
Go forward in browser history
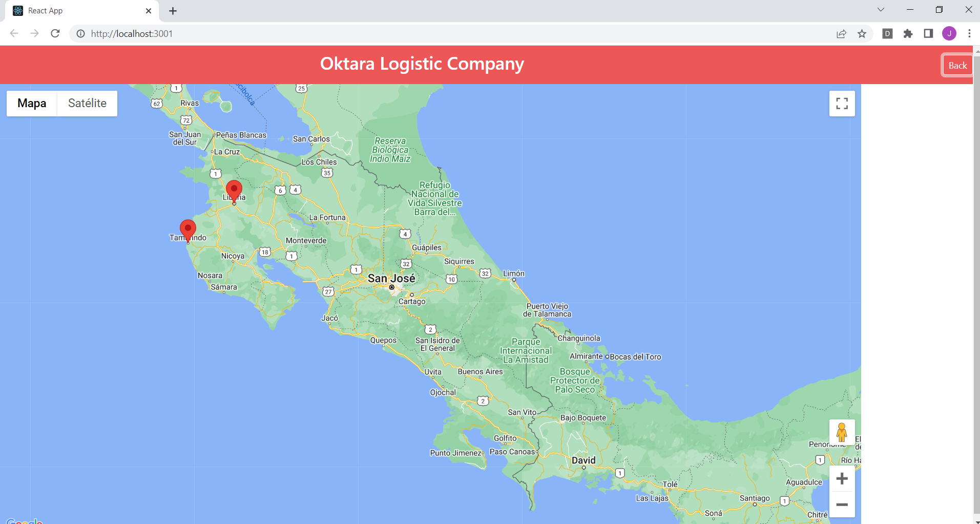[x=34, y=33]
